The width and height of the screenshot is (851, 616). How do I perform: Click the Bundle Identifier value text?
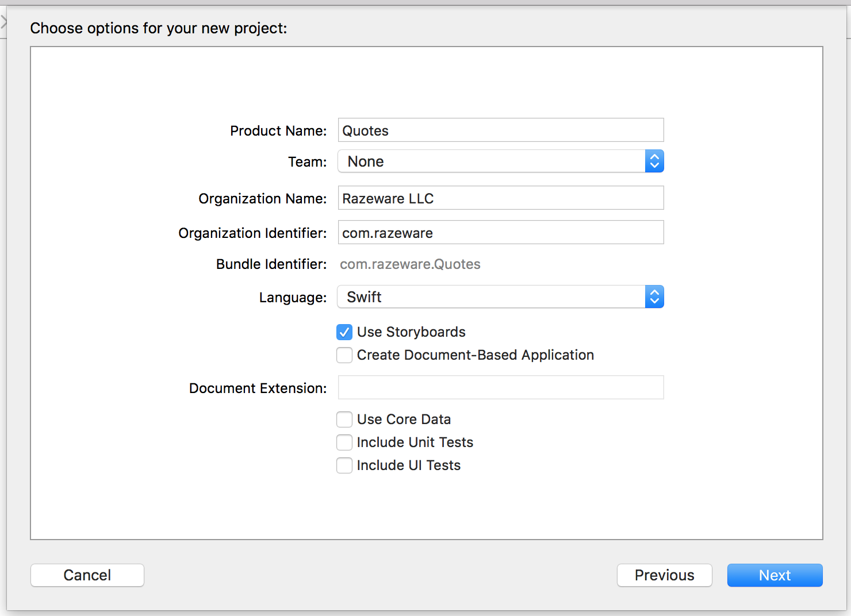click(410, 264)
